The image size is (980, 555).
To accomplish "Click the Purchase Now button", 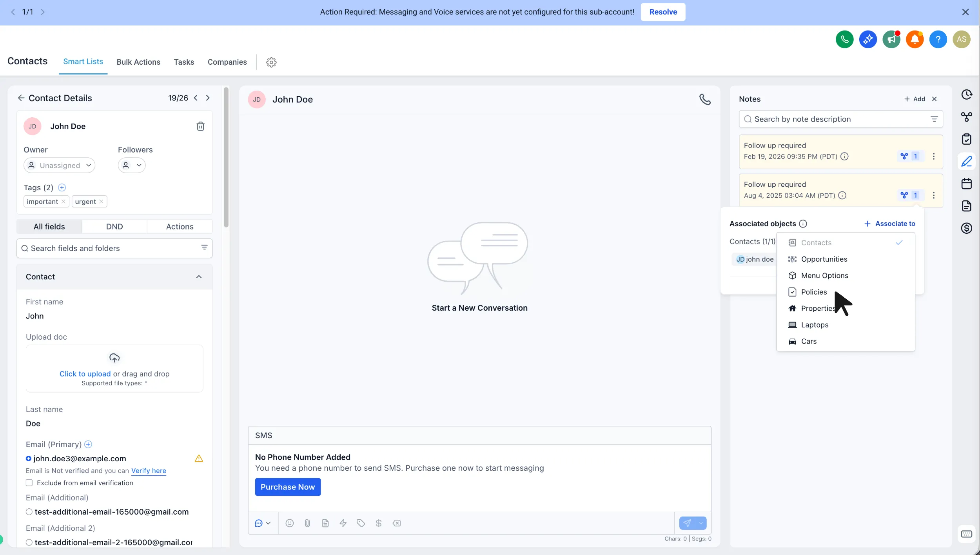I will tap(288, 487).
